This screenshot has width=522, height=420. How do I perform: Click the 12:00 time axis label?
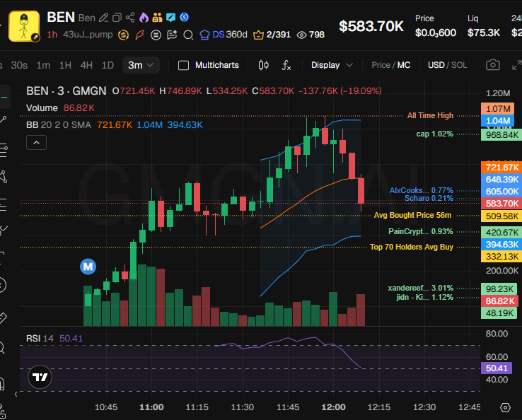pyautogui.click(x=333, y=407)
